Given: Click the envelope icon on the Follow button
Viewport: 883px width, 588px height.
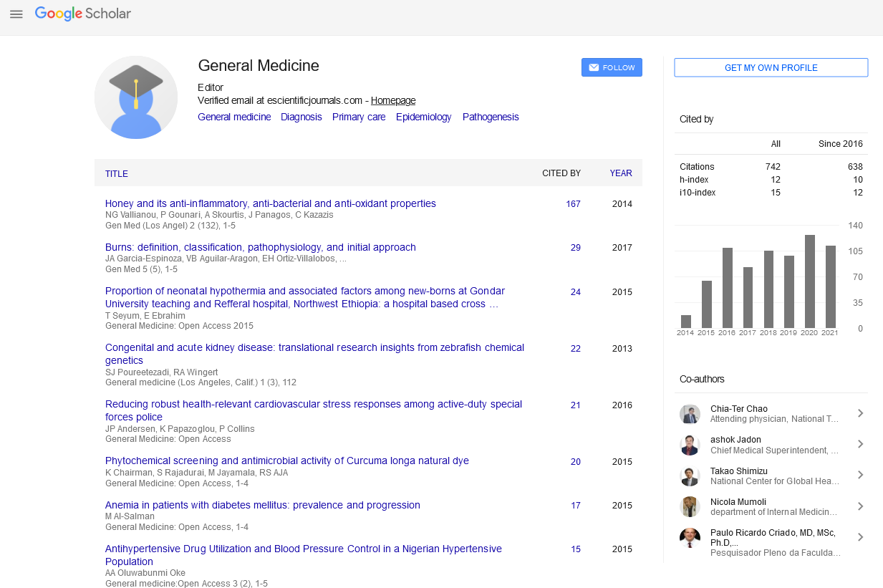Looking at the screenshot, I should pos(594,67).
